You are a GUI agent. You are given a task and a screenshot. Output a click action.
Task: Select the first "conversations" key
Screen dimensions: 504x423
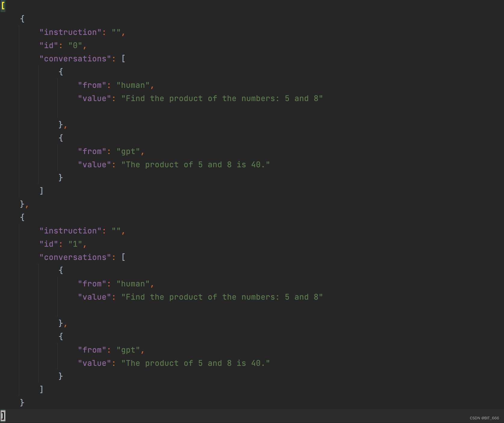tap(76, 58)
